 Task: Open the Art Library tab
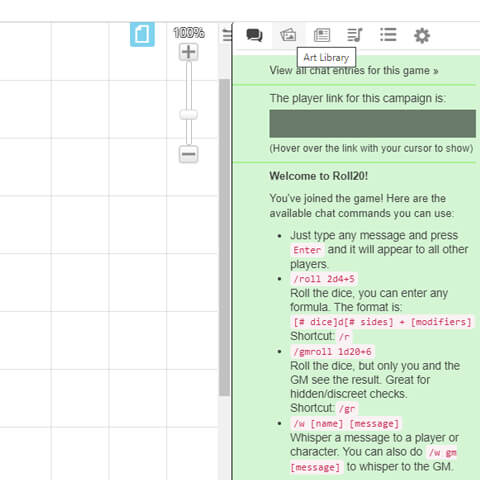pyautogui.click(x=288, y=35)
